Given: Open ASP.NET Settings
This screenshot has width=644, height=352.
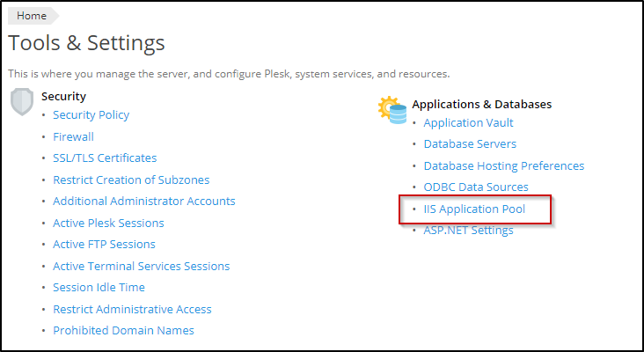Looking at the screenshot, I should tap(468, 231).
